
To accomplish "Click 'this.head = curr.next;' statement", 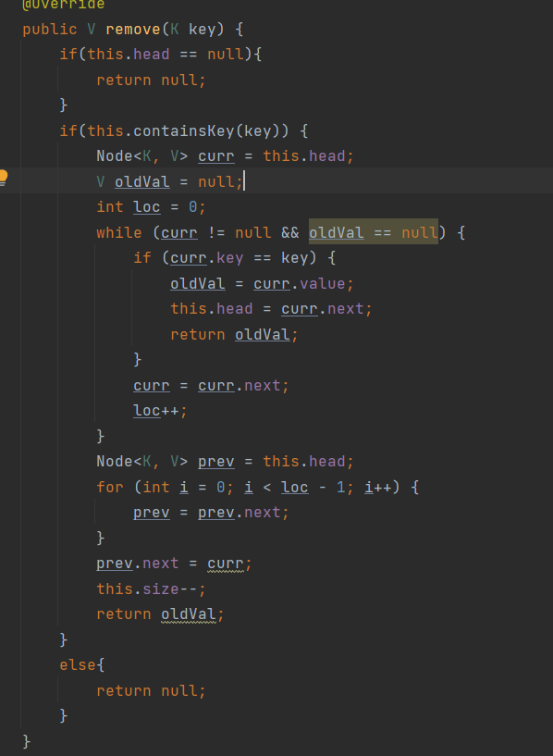I will (x=271, y=308).
